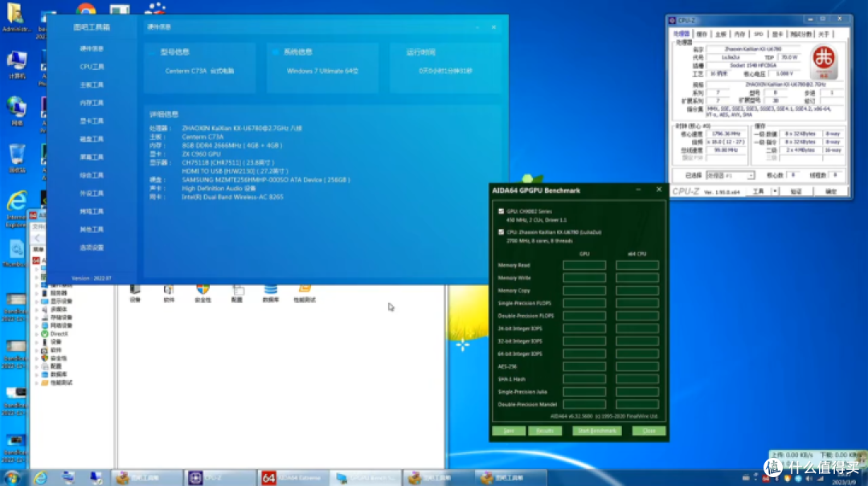The height and width of the screenshot is (486, 868).
Task: Click the CPU-Z title bar app icon
Action: point(673,20)
